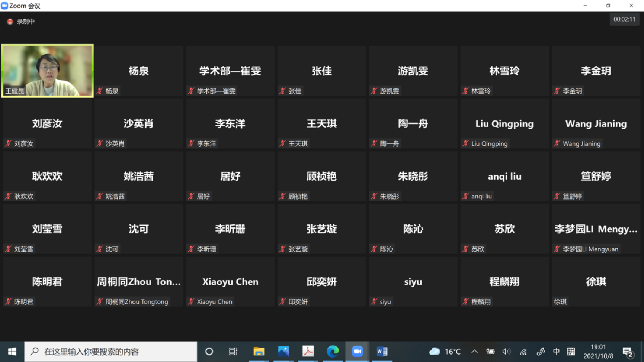Click the red recording indicator icon
Image resolution: width=644 pixels, height=362 pixels.
(x=10, y=22)
